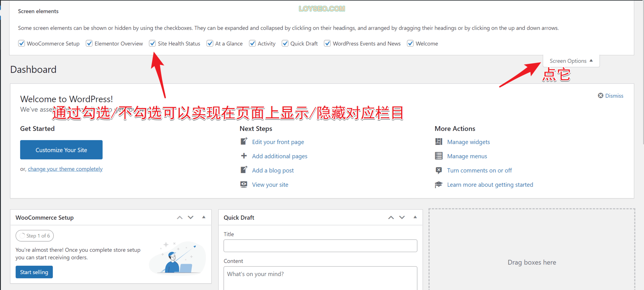Open Turn comments on or off link
This screenshot has height=290, width=644.
pyautogui.click(x=479, y=170)
